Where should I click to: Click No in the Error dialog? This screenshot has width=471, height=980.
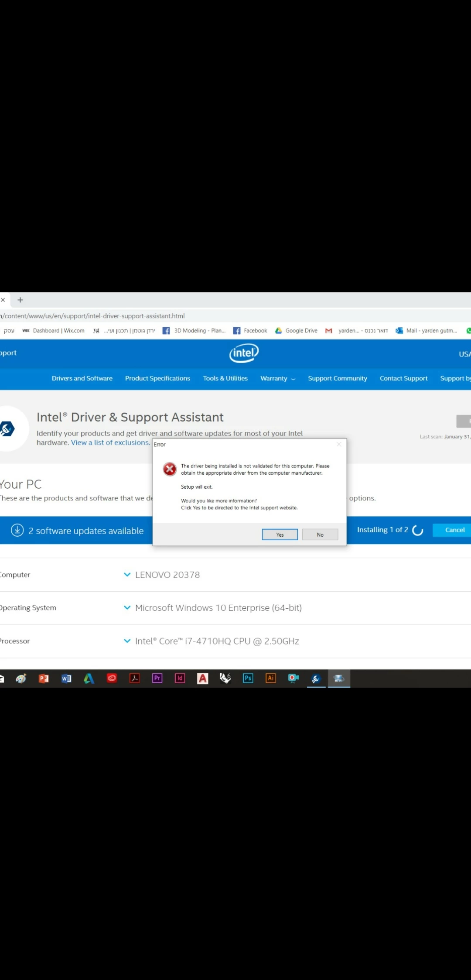(x=320, y=535)
